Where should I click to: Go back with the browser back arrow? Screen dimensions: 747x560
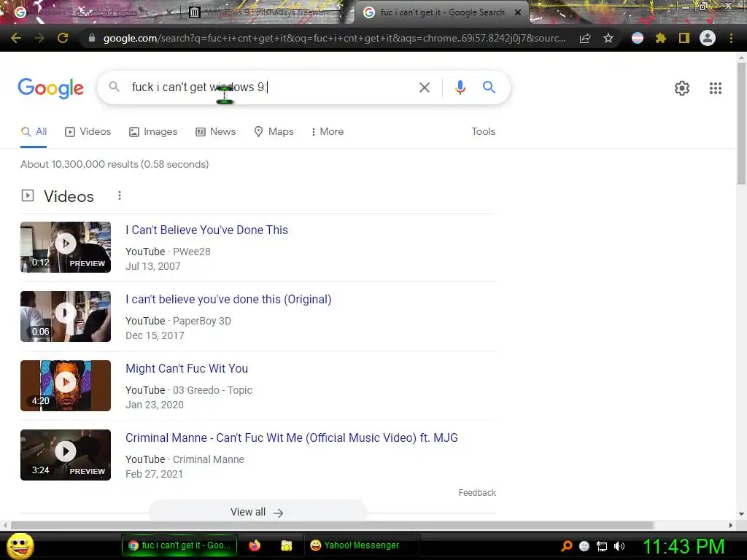(x=16, y=38)
